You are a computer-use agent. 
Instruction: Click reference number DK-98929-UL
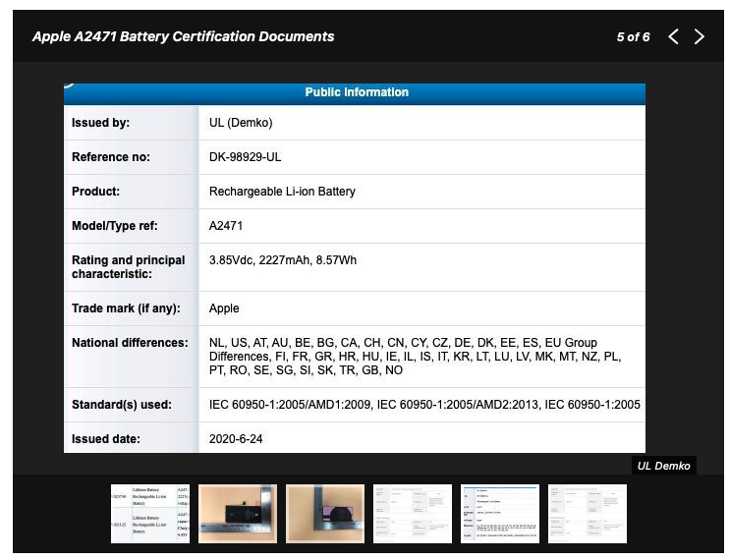click(x=245, y=157)
